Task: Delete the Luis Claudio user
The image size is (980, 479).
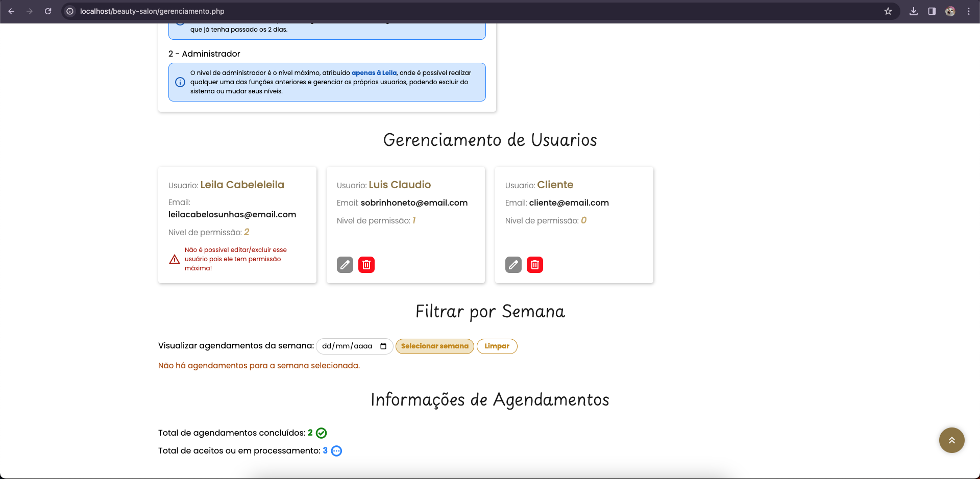Action: (x=366, y=265)
